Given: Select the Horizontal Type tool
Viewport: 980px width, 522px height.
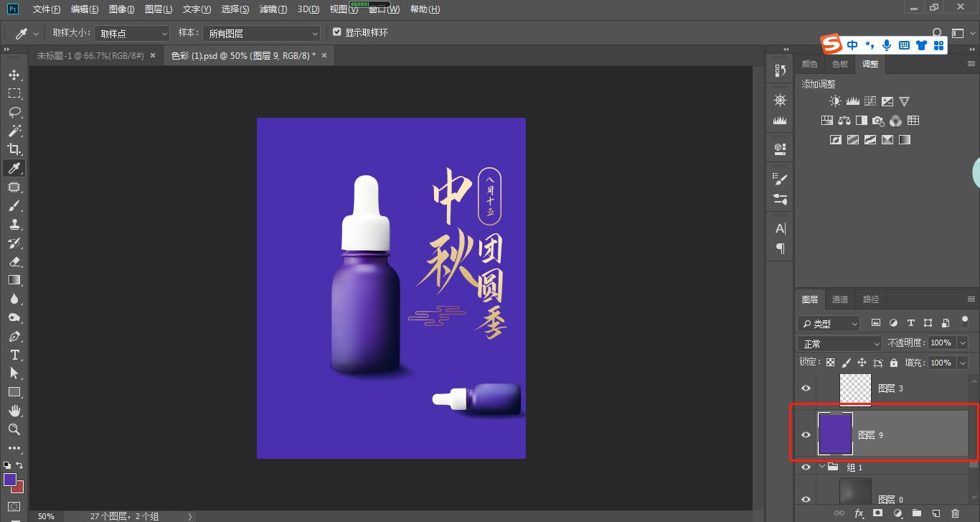Looking at the screenshot, I should (14, 354).
